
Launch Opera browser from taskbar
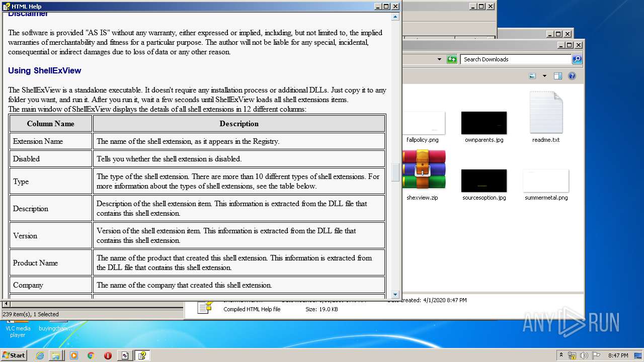point(108,355)
